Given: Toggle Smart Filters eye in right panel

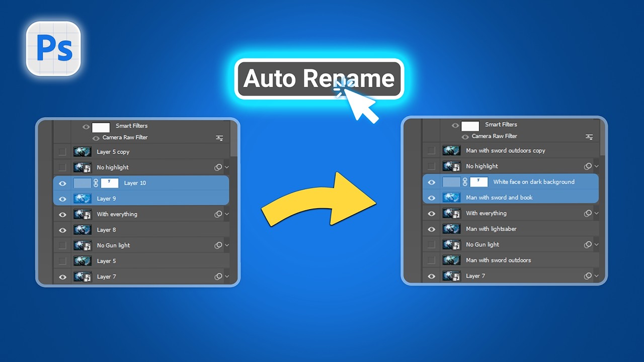Looking at the screenshot, I should tap(455, 125).
